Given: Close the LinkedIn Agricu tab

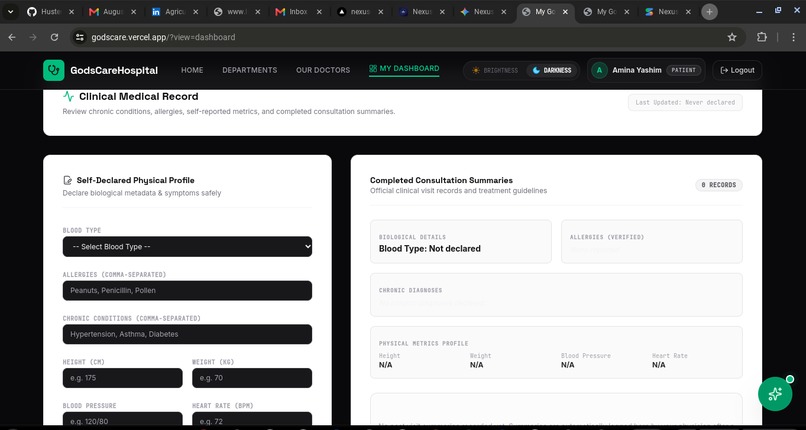Looking at the screenshot, I should click(x=195, y=12).
